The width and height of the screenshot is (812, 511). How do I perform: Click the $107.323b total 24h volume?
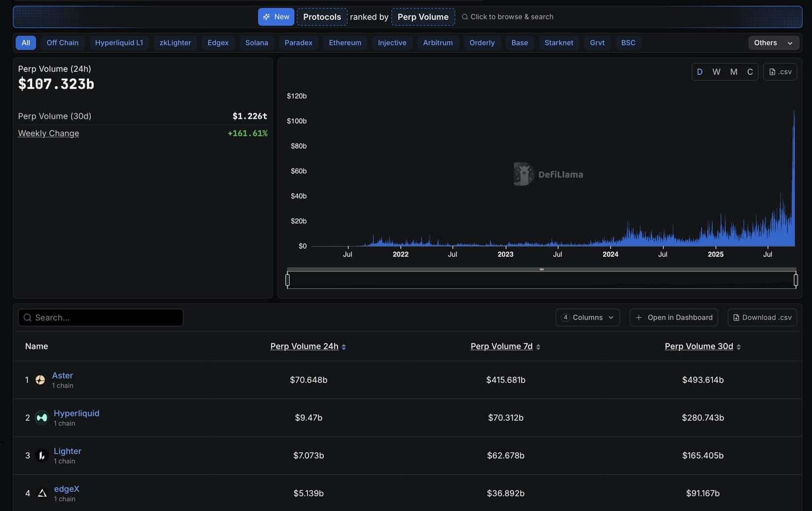[56, 84]
